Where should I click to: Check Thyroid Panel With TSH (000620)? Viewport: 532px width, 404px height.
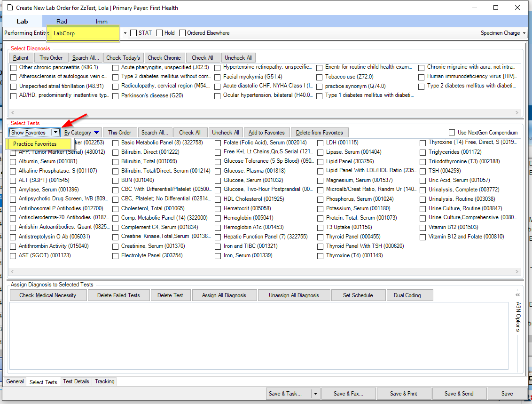coord(321,246)
